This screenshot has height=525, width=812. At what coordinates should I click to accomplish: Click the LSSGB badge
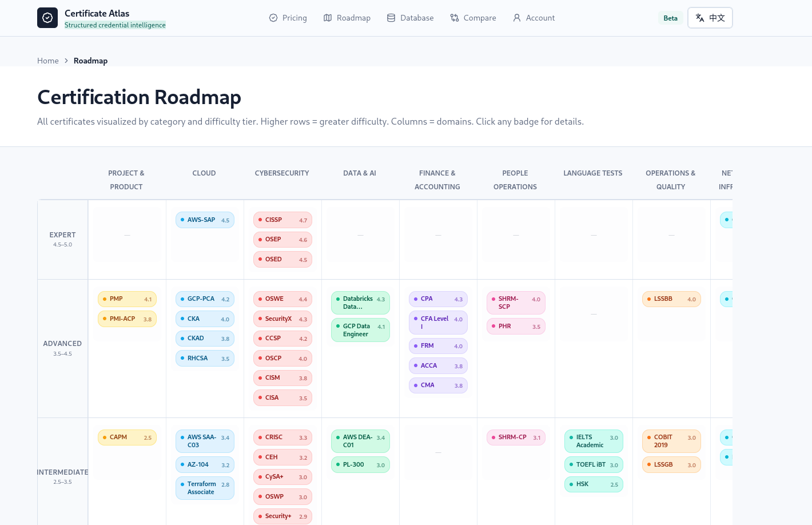click(x=671, y=465)
